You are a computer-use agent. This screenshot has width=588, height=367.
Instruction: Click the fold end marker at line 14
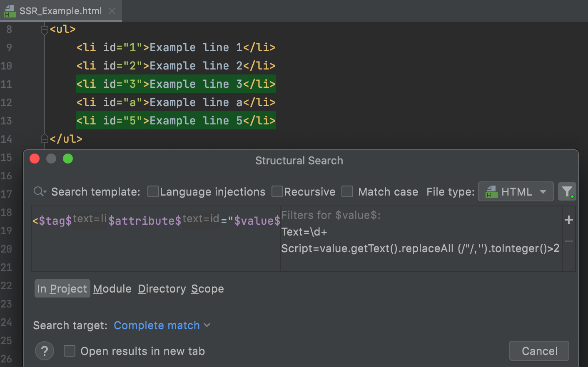click(x=44, y=139)
